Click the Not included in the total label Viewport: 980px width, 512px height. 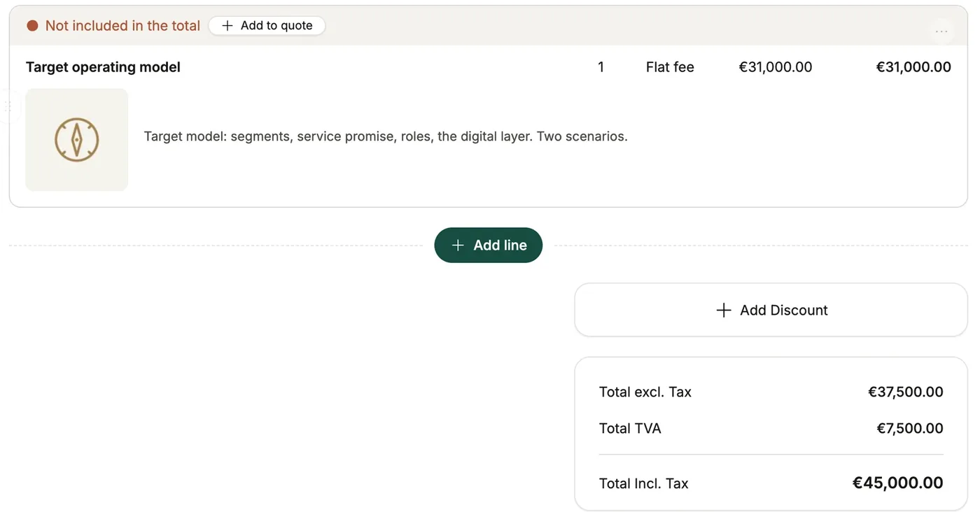click(122, 26)
